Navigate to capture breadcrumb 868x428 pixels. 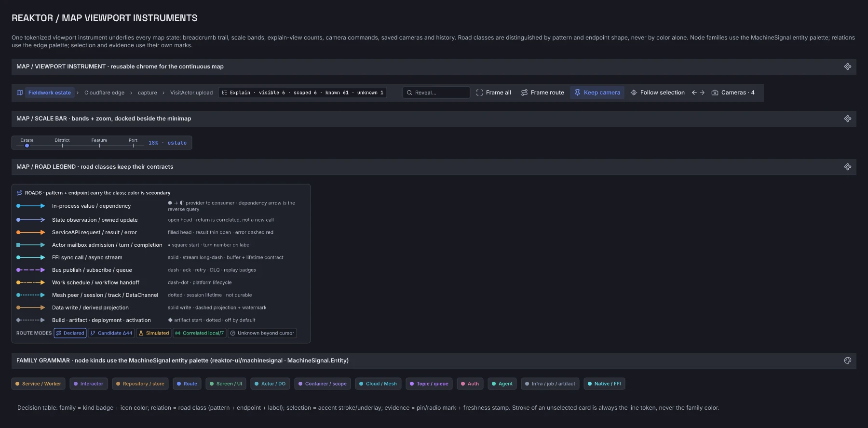tap(148, 93)
